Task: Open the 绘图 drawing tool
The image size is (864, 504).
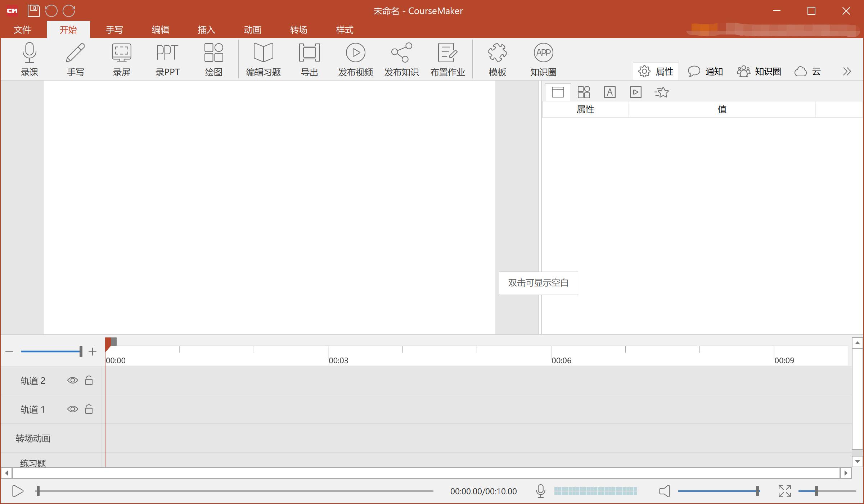Action: [x=213, y=53]
